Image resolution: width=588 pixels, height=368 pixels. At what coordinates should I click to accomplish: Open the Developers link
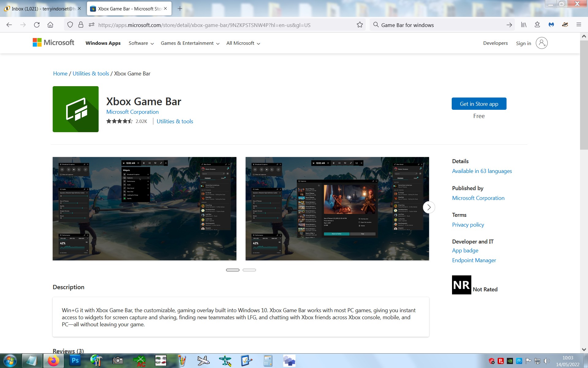(495, 43)
